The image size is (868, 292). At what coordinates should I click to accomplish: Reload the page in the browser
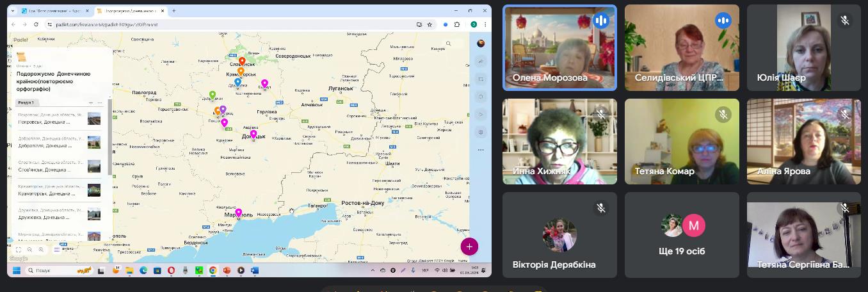36,24
